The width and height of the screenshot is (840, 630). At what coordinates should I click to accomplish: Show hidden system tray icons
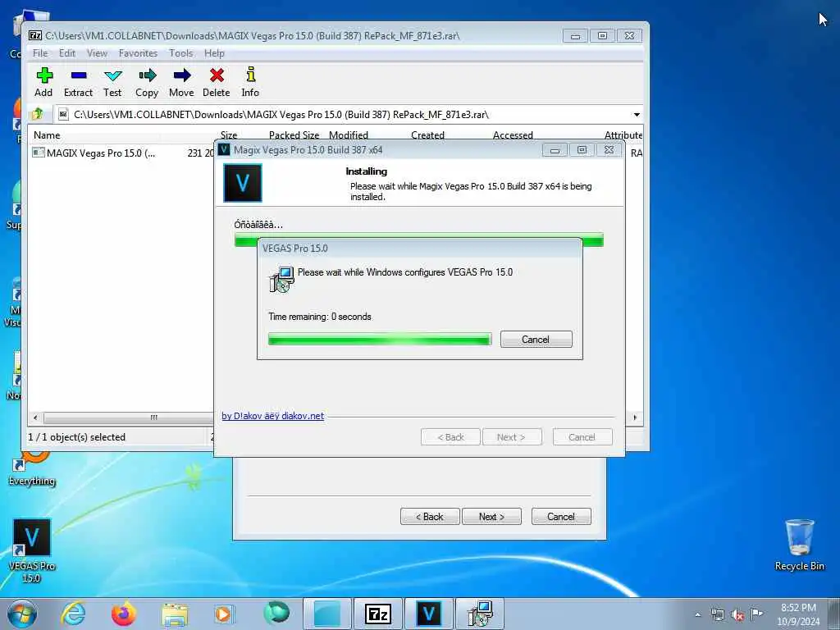[697, 615]
